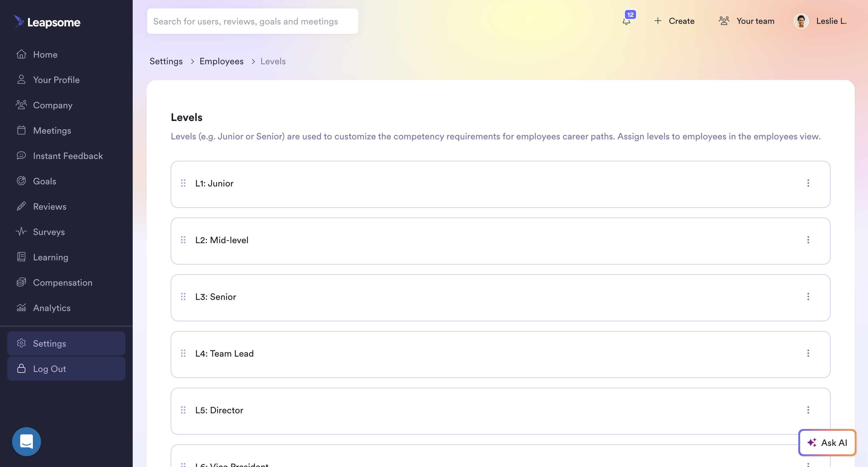Open Your team

746,21
